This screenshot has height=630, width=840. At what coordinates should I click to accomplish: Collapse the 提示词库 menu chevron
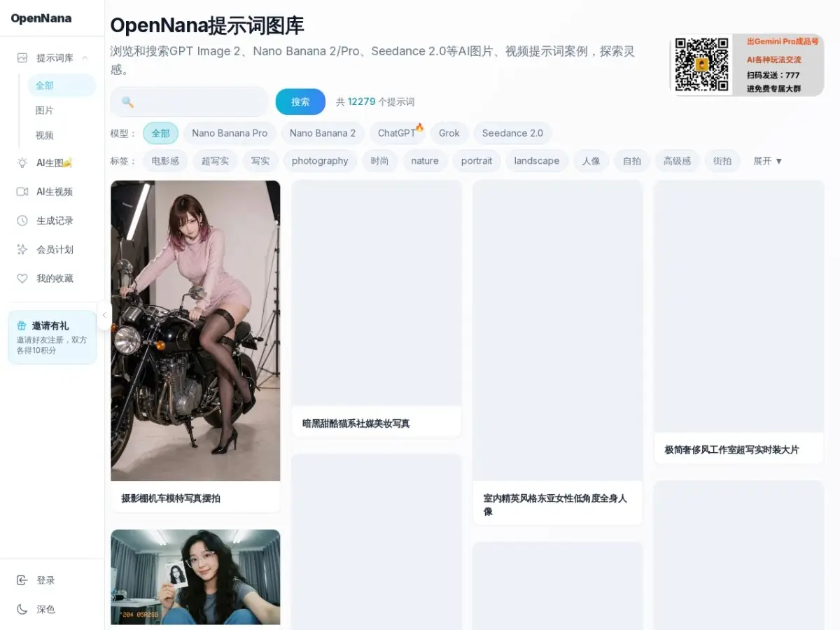[85, 58]
